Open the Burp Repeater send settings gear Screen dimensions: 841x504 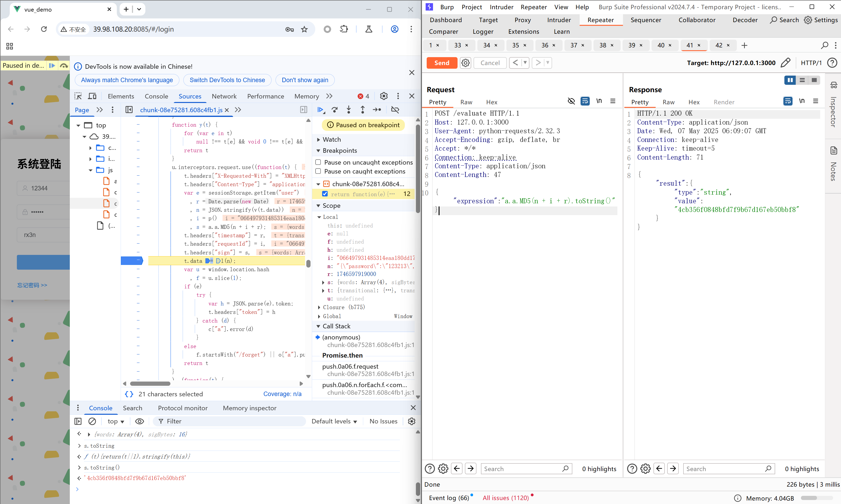coord(465,63)
